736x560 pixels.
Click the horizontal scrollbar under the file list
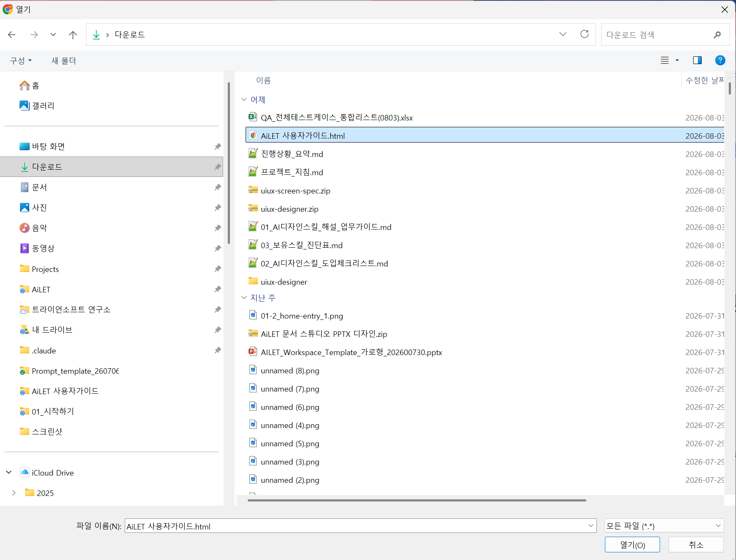point(417,500)
